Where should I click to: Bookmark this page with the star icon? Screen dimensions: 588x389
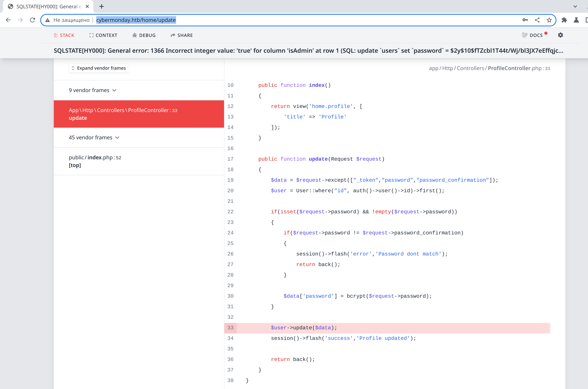coord(549,20)
